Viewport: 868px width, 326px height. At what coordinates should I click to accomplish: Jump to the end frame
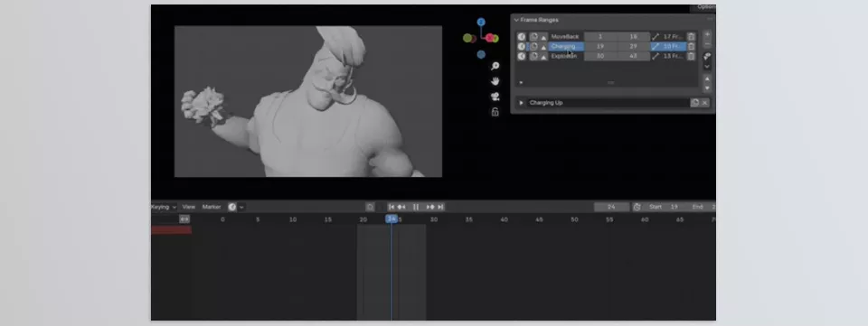click(x=440, y=207)
